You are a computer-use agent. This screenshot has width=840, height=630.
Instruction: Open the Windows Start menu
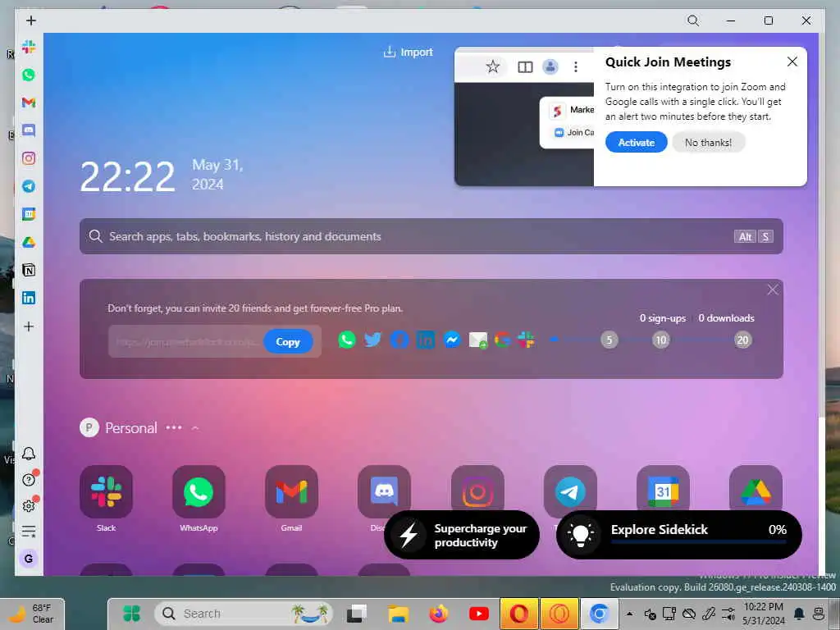pyautogui.click(x=131, y=614)
